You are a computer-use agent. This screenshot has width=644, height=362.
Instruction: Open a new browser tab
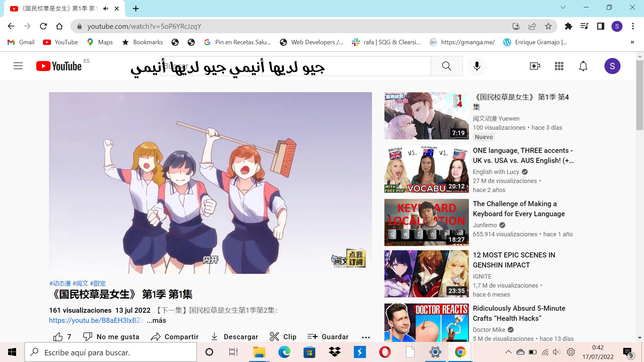136,9
